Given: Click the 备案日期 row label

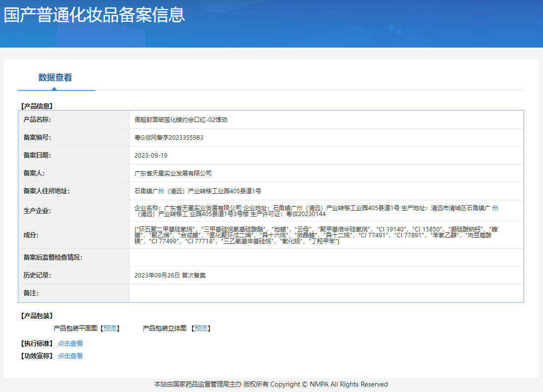Looking at the screenshot, I should click(37, 156).
